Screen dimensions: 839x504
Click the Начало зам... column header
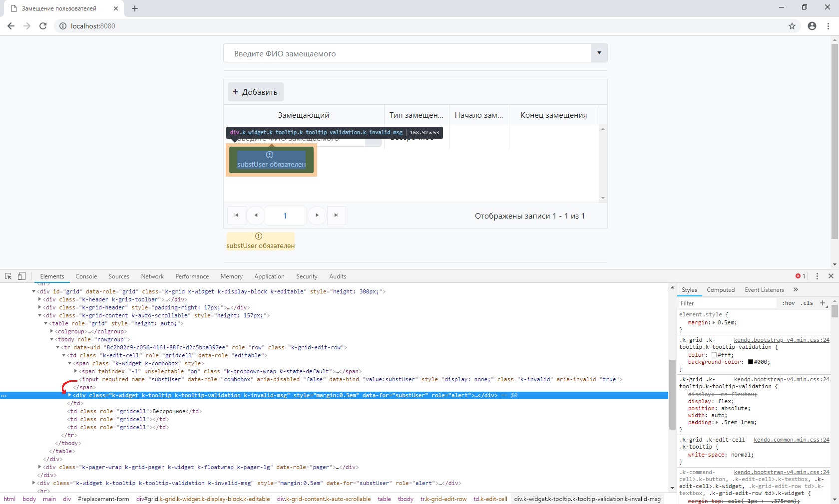pos(479,115)
